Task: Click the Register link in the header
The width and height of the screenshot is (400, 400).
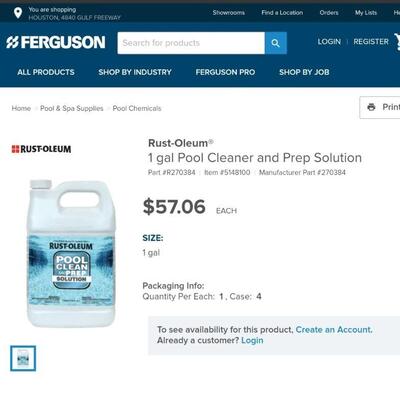Action: tap(371, 42)
